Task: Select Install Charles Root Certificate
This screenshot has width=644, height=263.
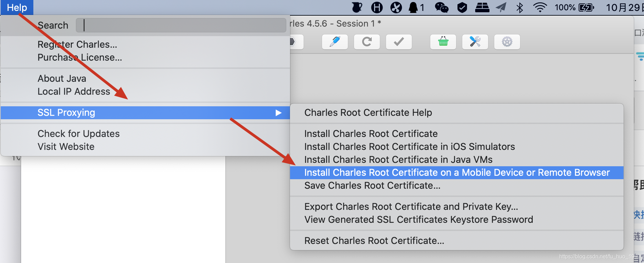Action: click(371, 134)
